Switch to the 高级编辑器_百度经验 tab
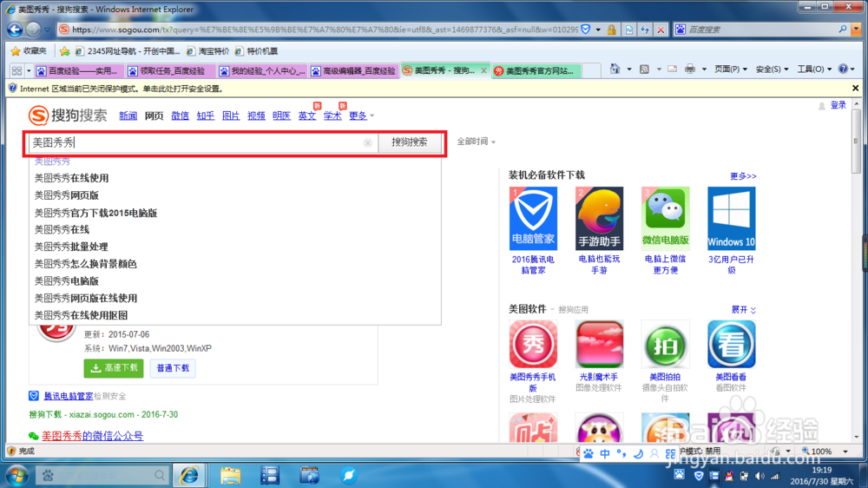The image size is (868, 488). [x=353, y=71]
